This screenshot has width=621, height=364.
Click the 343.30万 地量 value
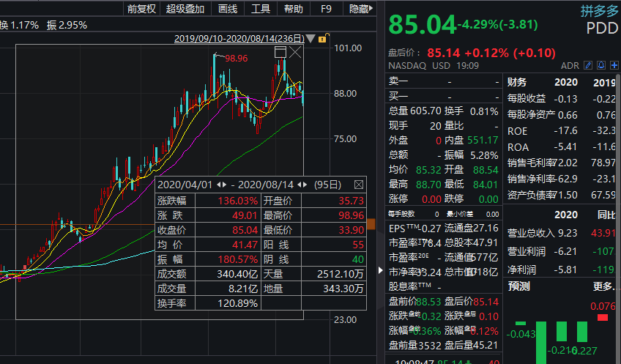click(343, 289)
